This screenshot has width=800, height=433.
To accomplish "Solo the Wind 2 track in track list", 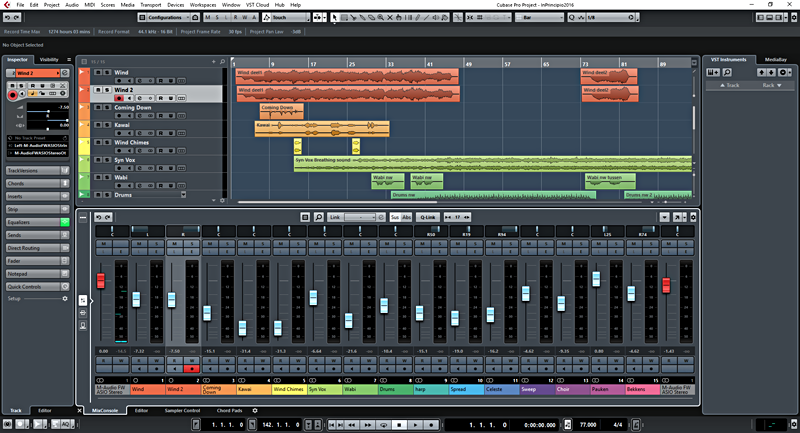I will (x=107, y=90).
